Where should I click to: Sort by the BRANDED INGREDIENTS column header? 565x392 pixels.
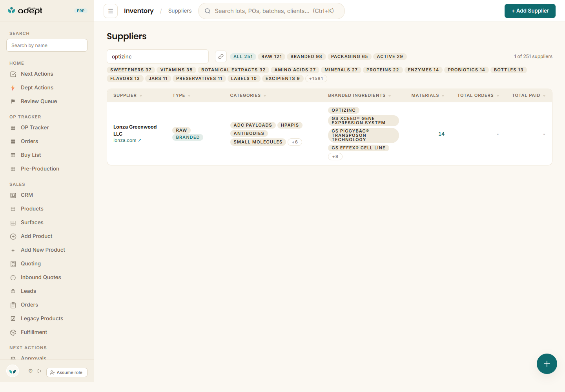click(359, 96)
